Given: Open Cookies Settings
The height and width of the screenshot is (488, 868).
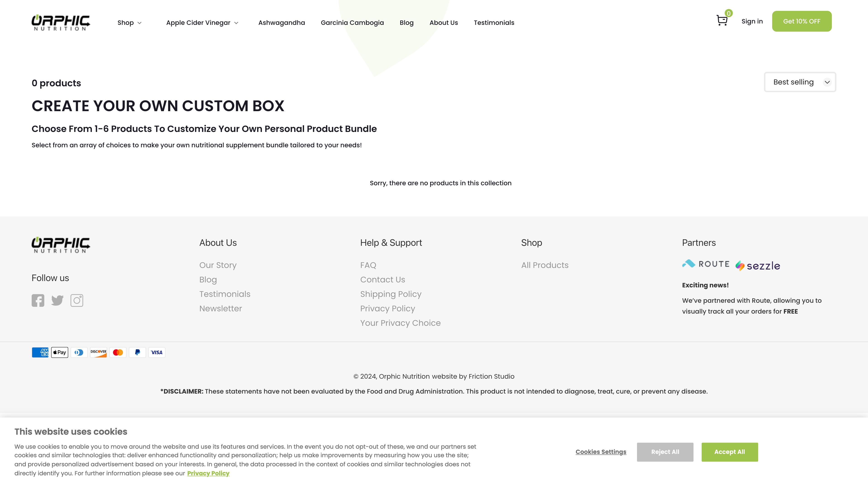Looking at the screenshot, I should point(601,452).
